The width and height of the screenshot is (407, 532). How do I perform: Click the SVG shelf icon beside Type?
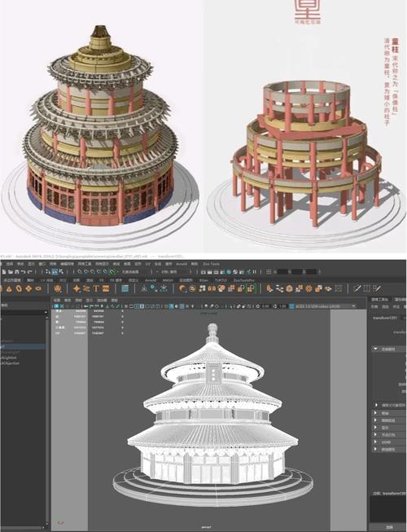pos(106,288)
